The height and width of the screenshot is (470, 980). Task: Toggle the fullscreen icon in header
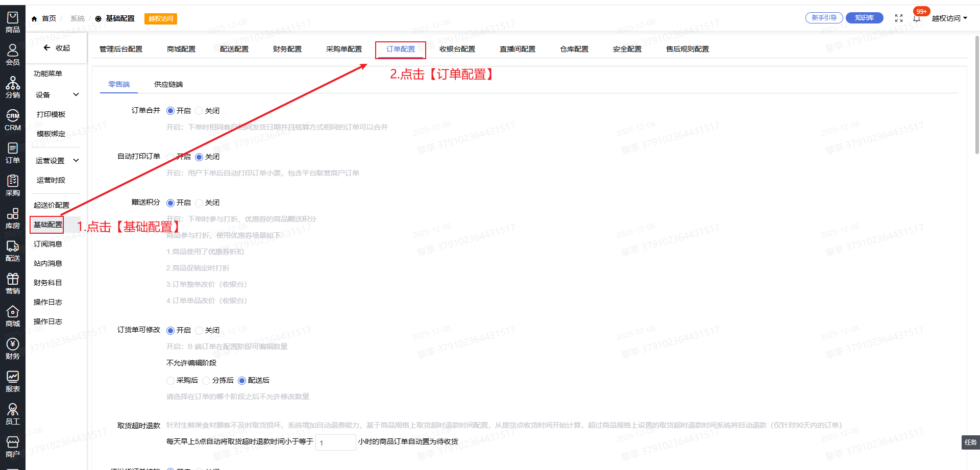(x=899, y=18)
